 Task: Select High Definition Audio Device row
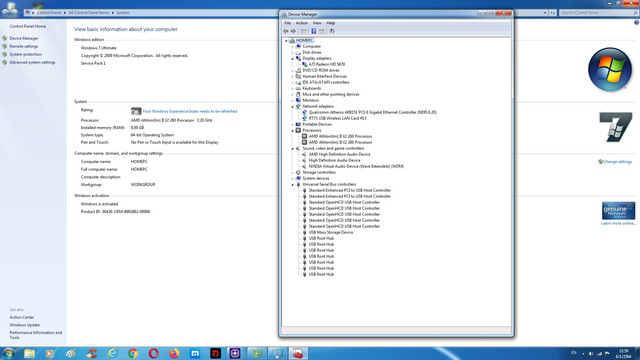click(x=334, y=160)
